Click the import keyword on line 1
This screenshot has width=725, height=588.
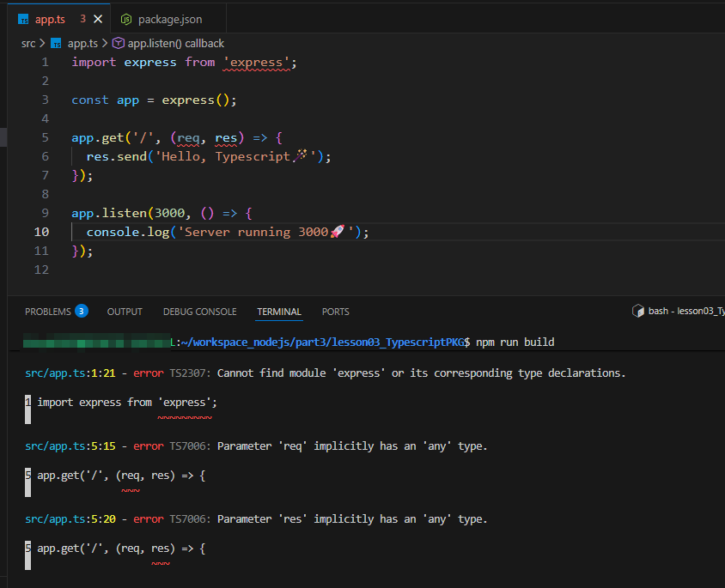pyautogui.click(x=94, y=63)
